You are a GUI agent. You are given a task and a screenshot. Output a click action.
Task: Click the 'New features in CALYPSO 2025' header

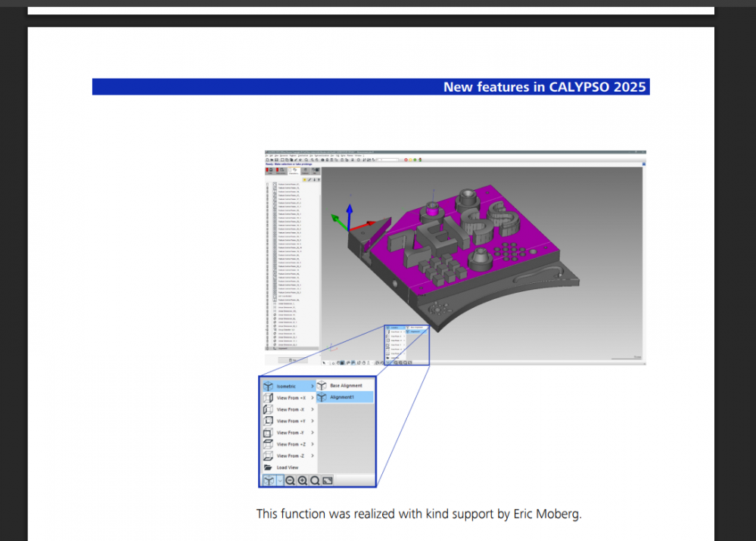(x=544, y=87)
